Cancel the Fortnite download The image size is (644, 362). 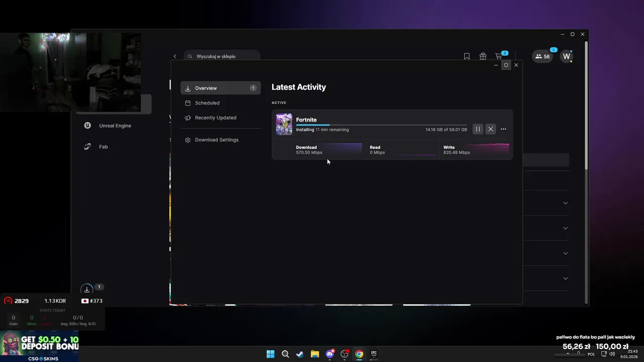[x=491, y=129]
